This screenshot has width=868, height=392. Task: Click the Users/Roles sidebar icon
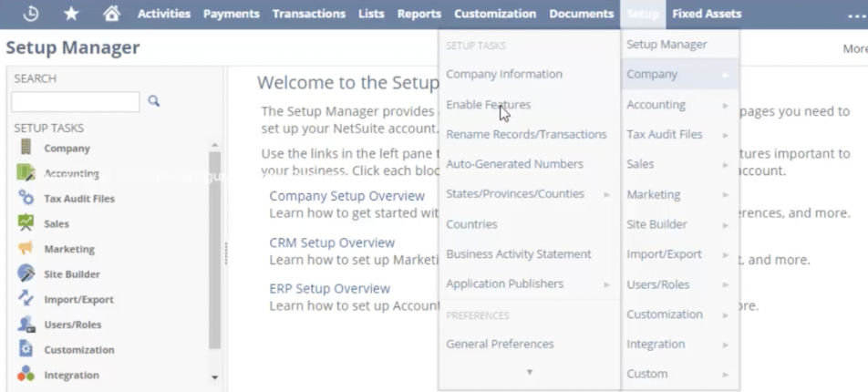tap(26, 325)
